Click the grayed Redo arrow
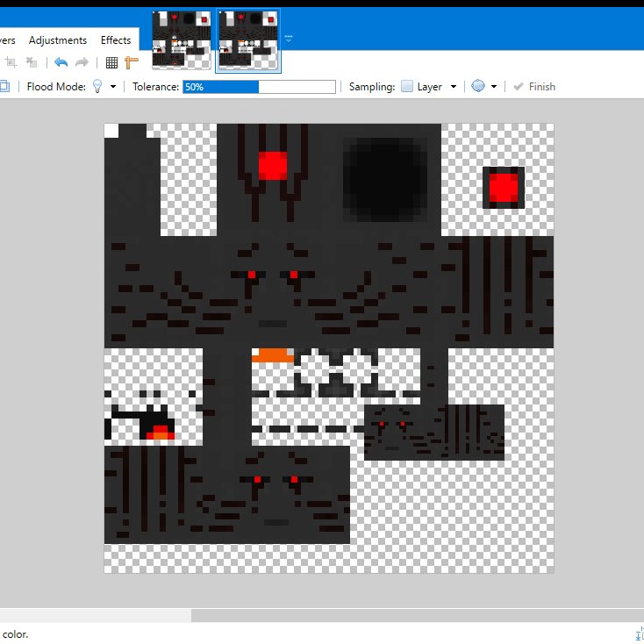The height and width of the screenshot is (644, 644). pos(82,62)
